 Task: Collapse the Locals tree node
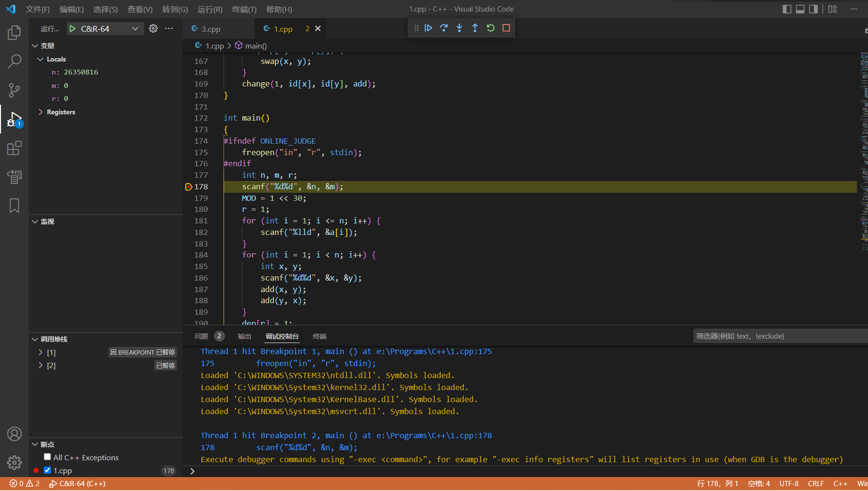(x=40, y=59)
